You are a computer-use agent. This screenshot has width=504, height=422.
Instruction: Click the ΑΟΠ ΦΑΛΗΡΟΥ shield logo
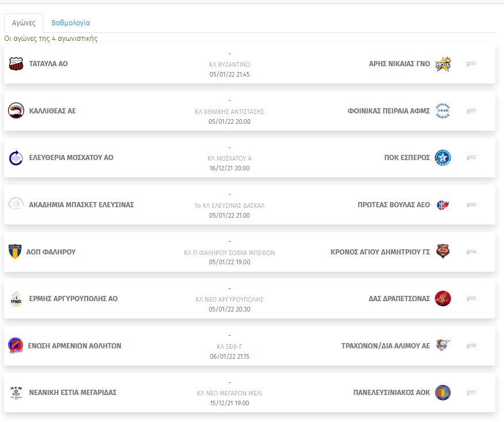coord(15,252)
